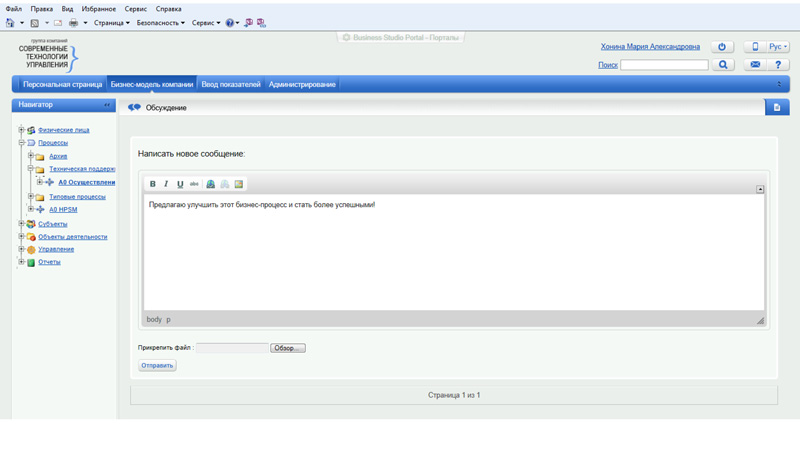Toggle bold formatting in editor
Screen dimensions: 800x450
point(153,184)
